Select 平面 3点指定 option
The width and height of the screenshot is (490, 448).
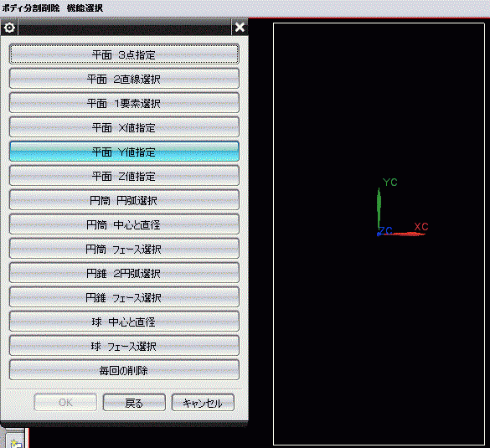[x=124, y=54]
